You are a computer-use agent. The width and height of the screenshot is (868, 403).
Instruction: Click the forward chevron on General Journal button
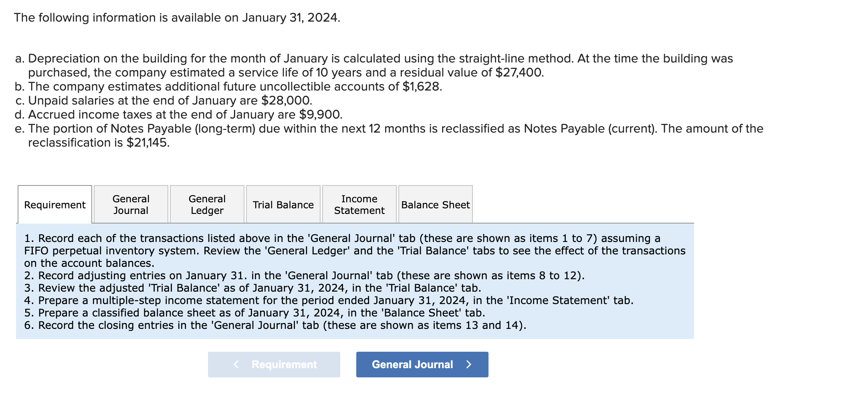coord(470,364)
